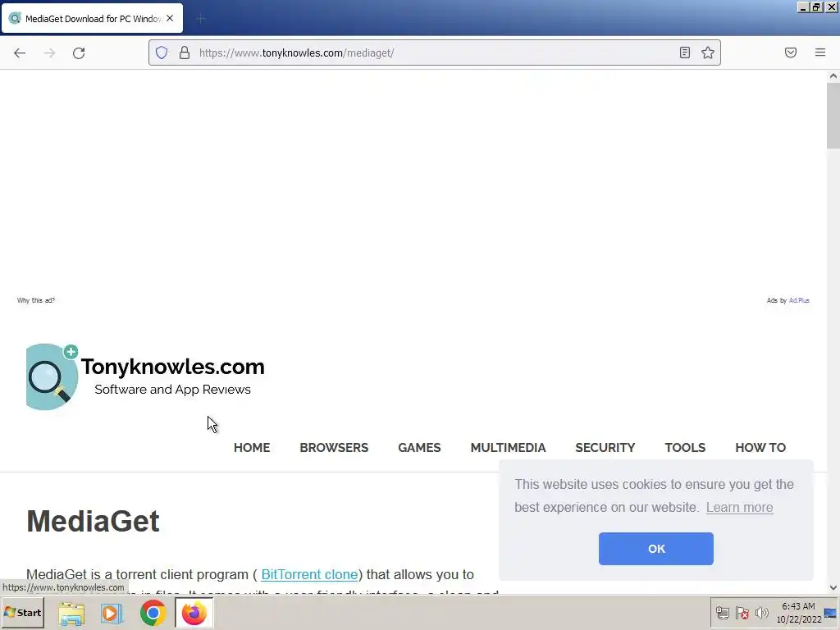Screen dimensions: 840x630
Task: Close the MediaGet Download tab
Action: pos(170,18)
